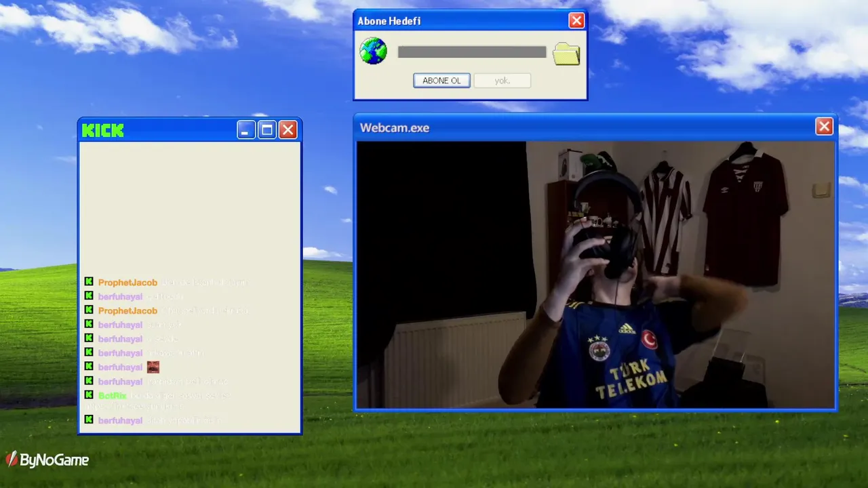Click the green KICK logo
This screenshot has height=488, width=868.
pyautogui.click(x=103, y=130)
